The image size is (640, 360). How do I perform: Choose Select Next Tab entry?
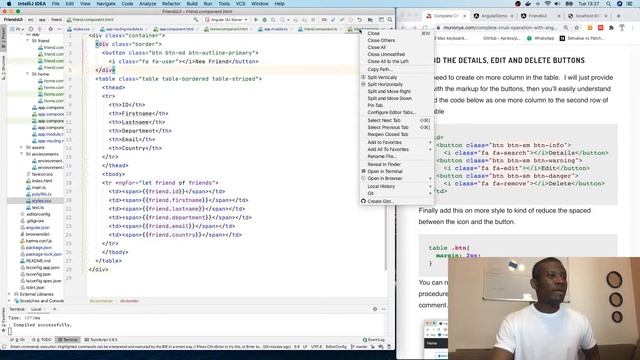click(x=396, y=120)
